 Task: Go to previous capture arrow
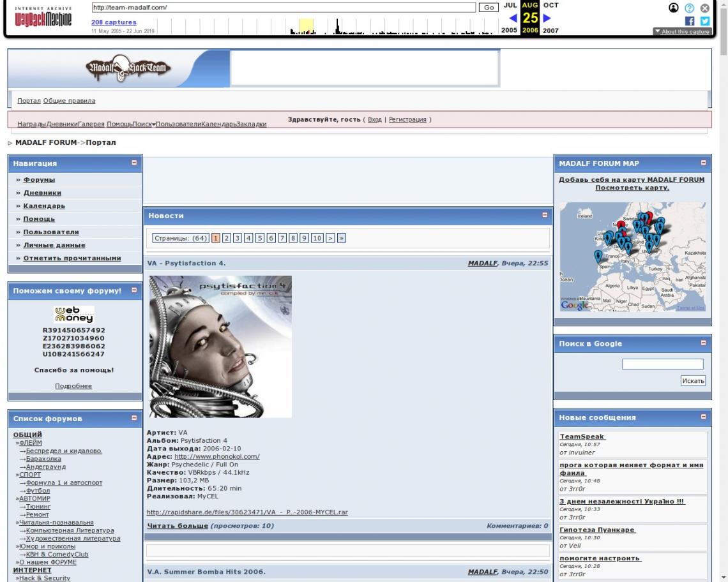[513, 18]
